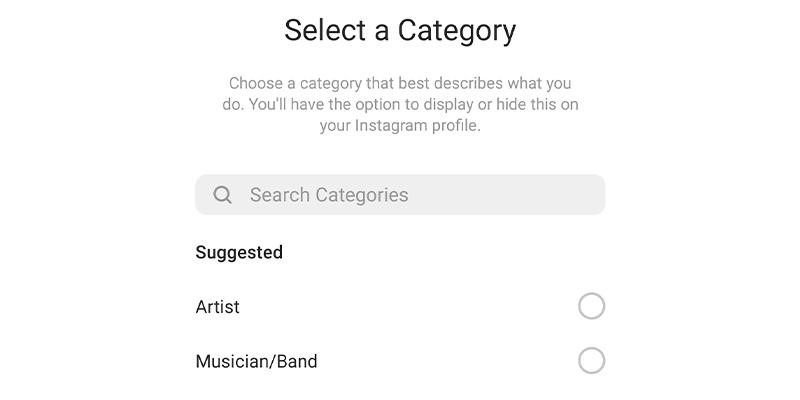Select the Musician/Band radio button

[x=591, y=360]
